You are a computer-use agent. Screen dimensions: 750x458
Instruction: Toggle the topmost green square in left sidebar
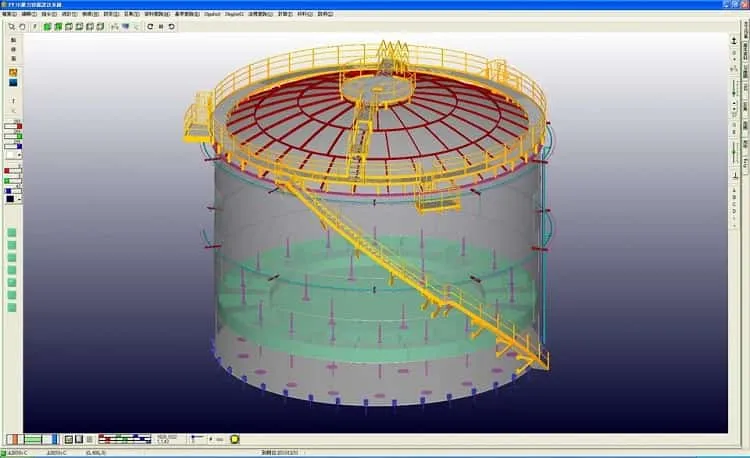click(x=12, y=233)
